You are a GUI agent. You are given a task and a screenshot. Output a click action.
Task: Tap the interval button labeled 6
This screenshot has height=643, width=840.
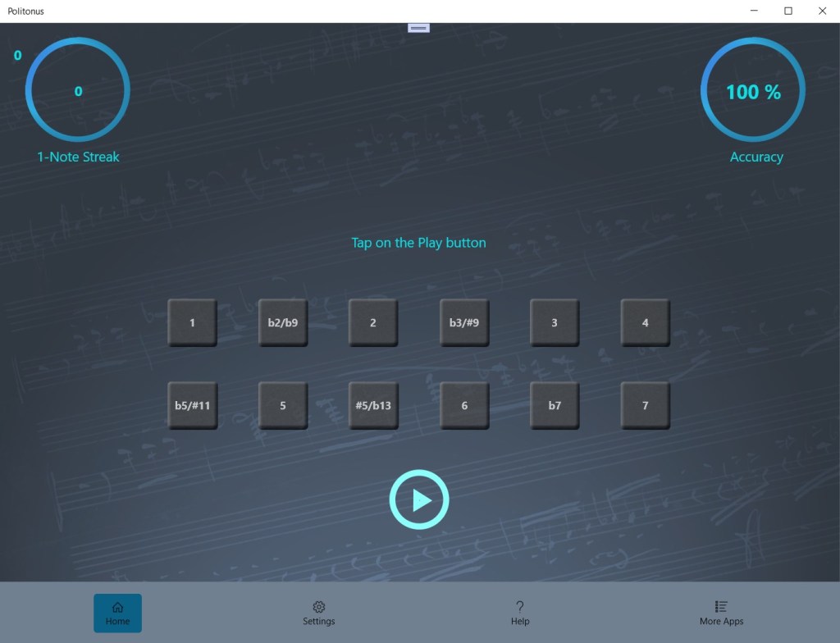click(464, 405)
